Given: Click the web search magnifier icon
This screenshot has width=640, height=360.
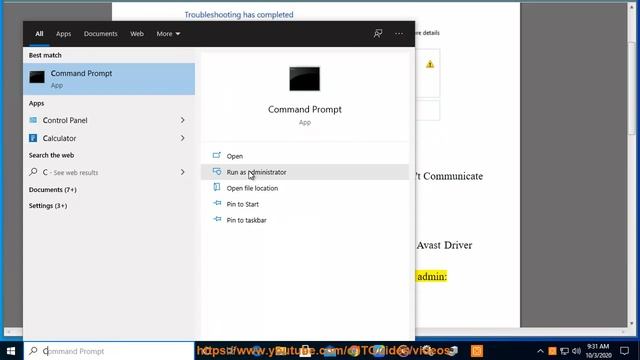Looking at the screenshot, I should (33, 172).
